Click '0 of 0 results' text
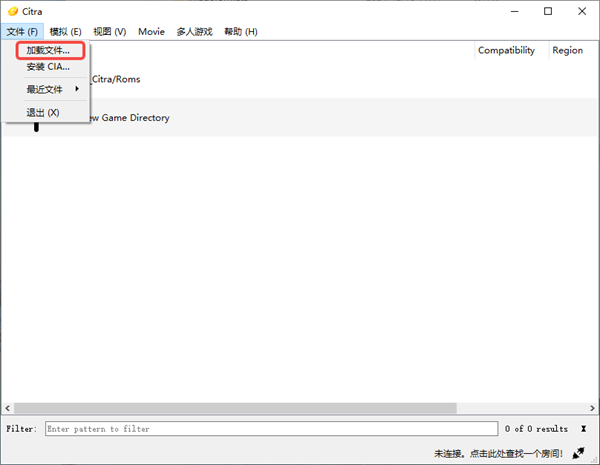This screenshot has height=465, width=600. point(536,429)
